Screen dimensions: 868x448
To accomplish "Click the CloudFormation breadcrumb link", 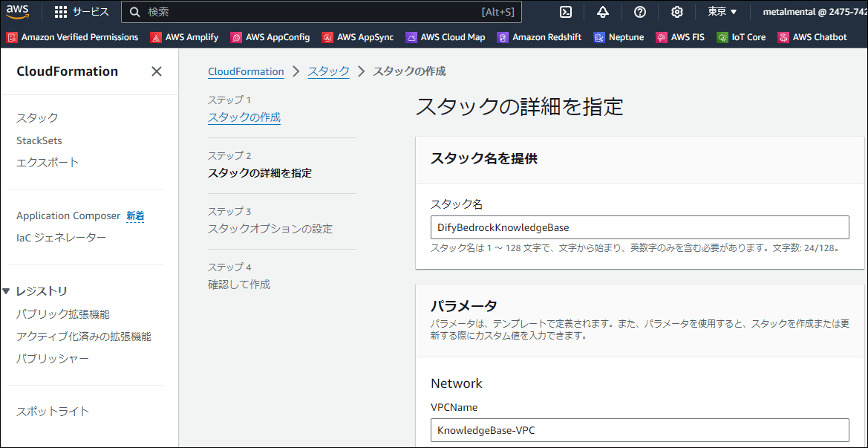I will [x=246, y=71].
